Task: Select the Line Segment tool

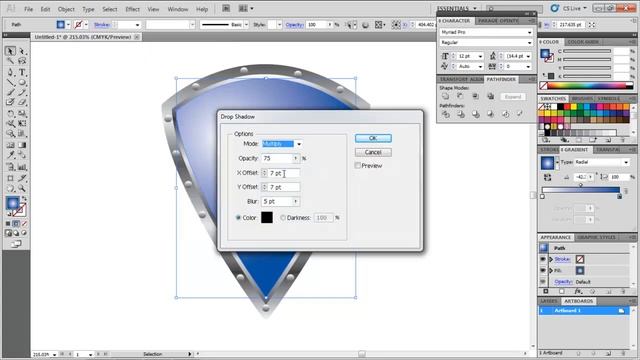Action: point(10,83)
